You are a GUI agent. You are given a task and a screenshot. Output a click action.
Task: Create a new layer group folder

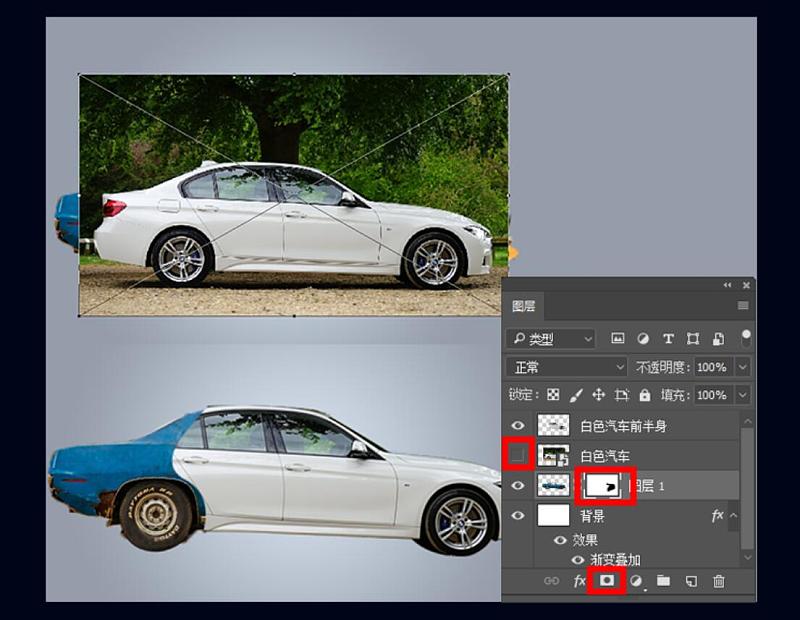pyautogui.click(x=663, y=581)
